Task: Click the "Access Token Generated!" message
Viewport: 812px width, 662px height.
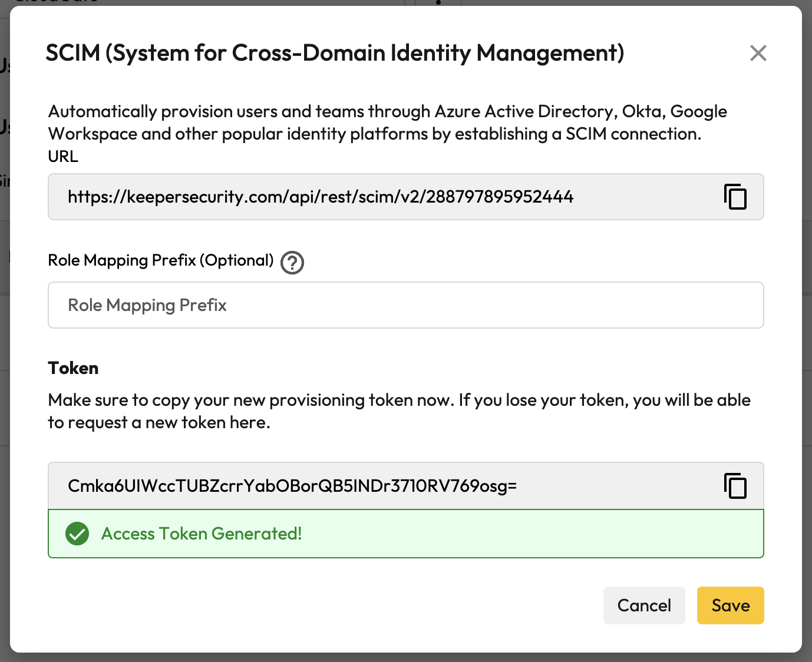Action: 202,534
